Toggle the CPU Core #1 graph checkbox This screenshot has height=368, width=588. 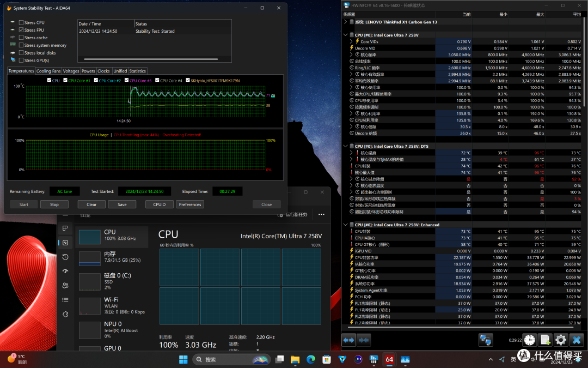[65, 80]
